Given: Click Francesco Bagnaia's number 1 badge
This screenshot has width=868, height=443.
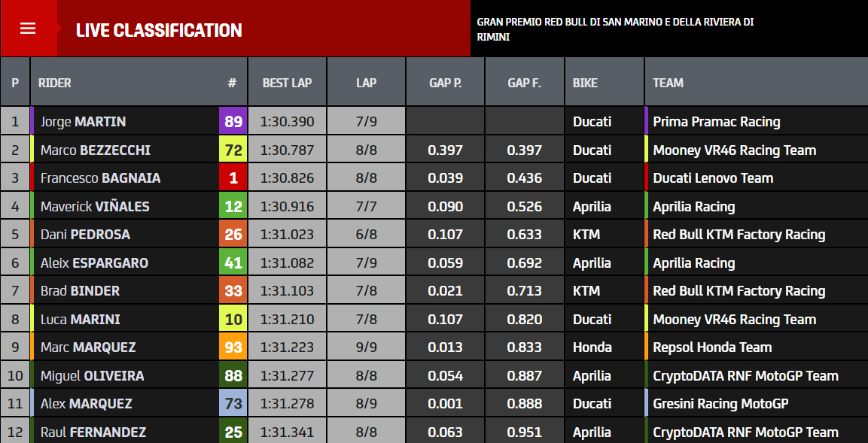Looking at the screenshot, I should (x=233, y=178).
